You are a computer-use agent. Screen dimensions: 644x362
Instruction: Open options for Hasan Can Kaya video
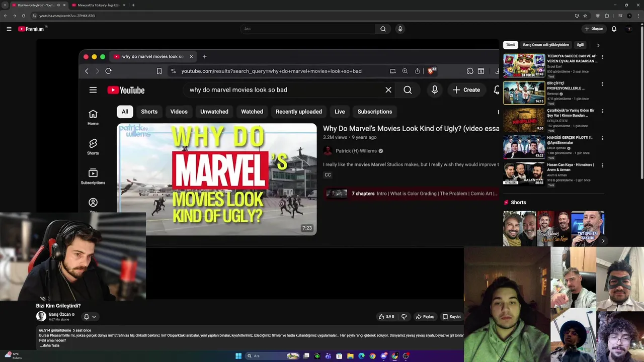pos(602,165)
